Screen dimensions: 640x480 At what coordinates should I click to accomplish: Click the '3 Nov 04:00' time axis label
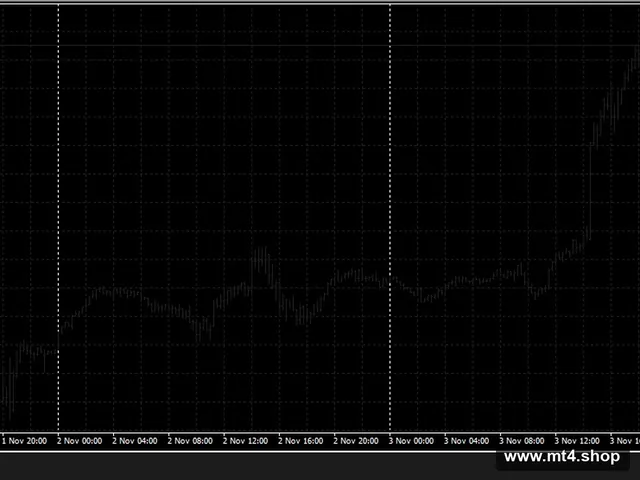[466, 441]
